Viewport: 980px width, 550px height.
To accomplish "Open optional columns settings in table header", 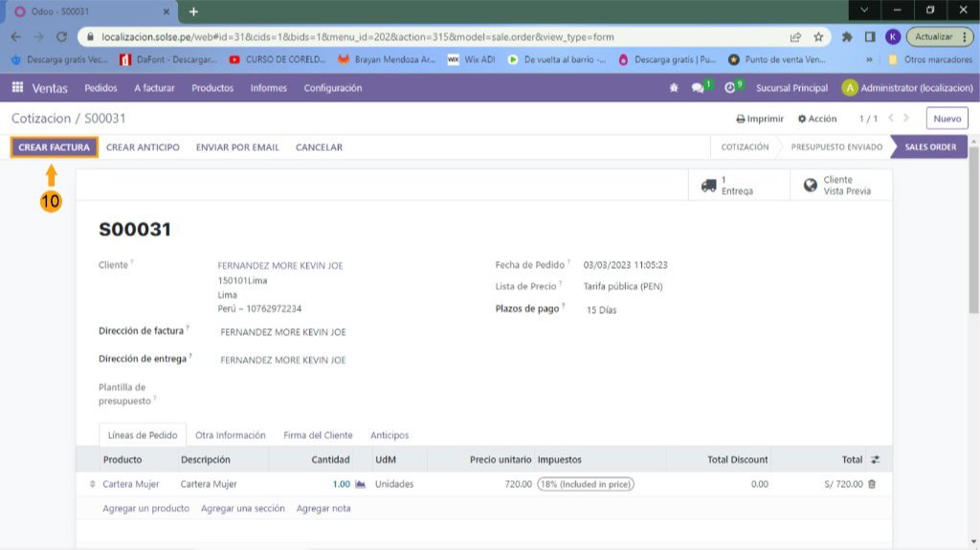I will [x=875, y=460].
